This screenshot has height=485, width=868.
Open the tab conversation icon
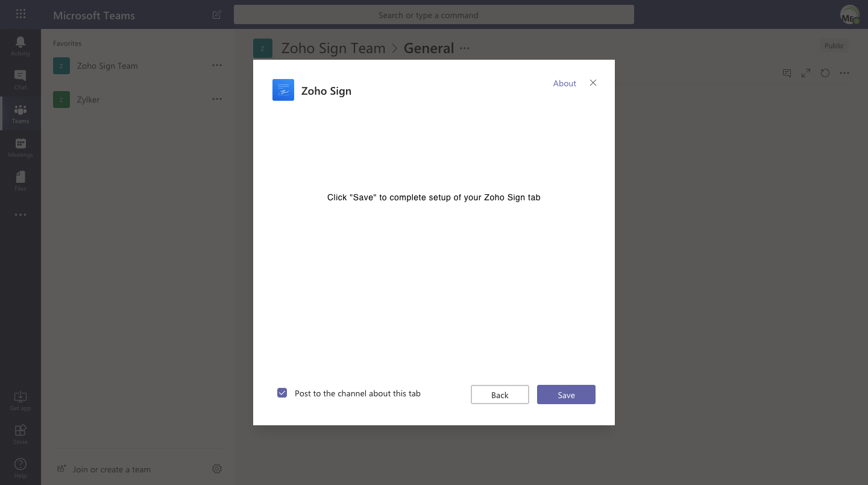coord(787,73)
